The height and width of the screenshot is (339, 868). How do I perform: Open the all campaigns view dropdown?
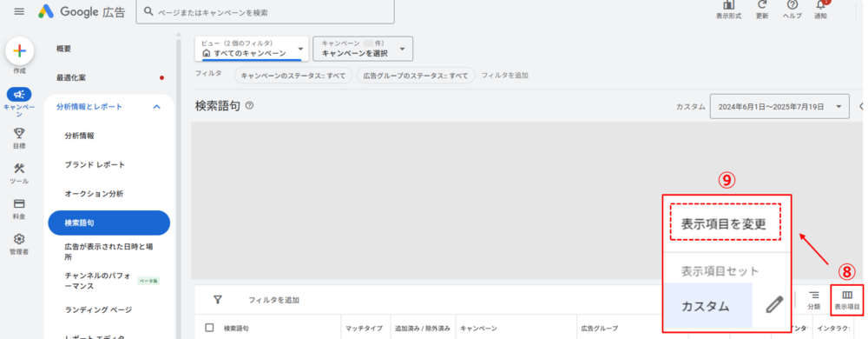[252, 49]
